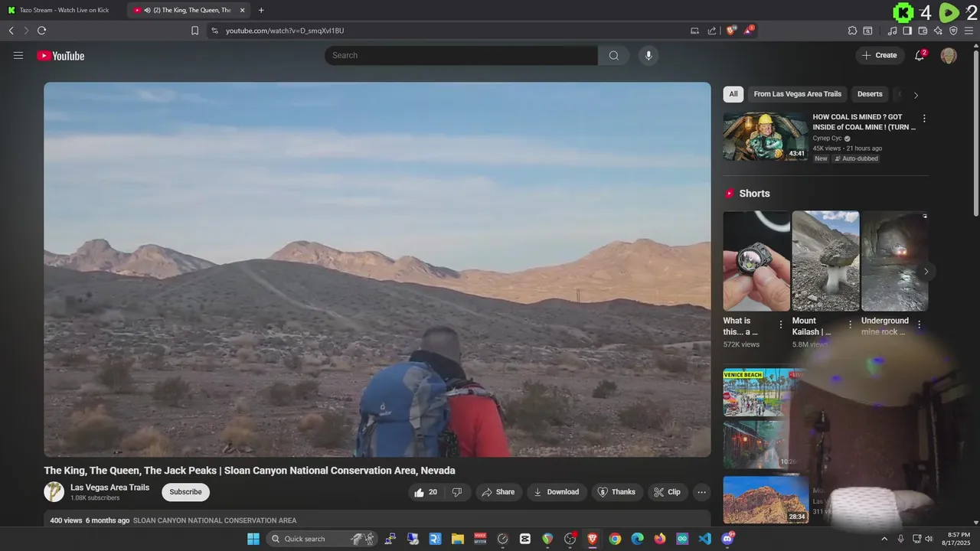Open Brave Playlist music note icon
The height and width of the screenshot is (551, 980).
pyautogui.click(x=892, y=31)
